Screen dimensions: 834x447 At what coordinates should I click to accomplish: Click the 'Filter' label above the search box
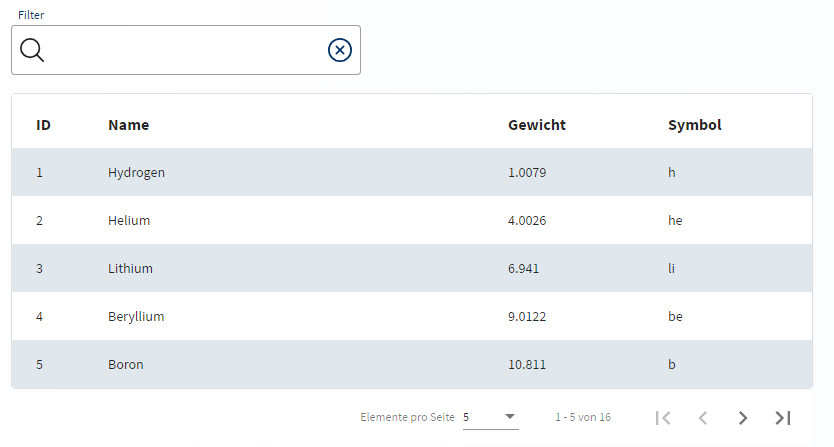[x=31, y=15]
